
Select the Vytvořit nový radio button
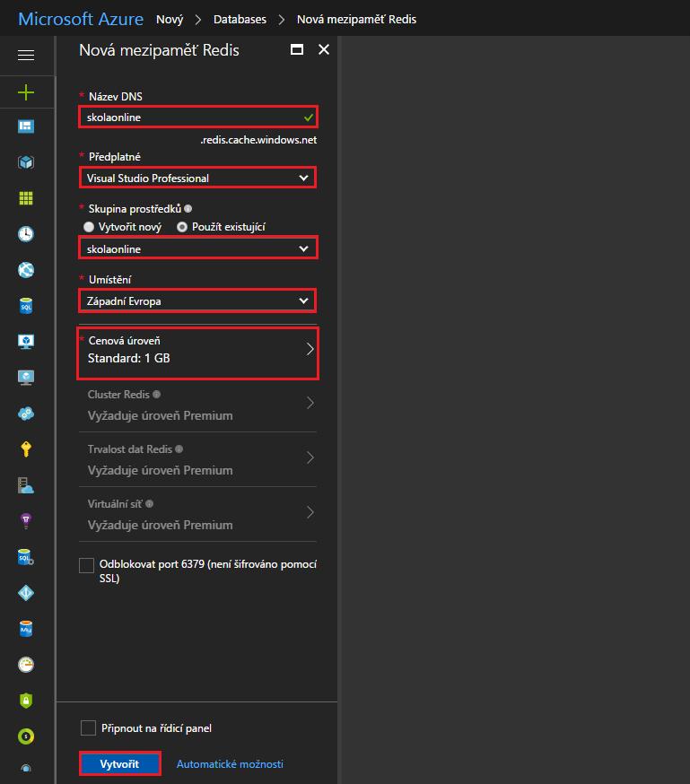pos(89,227)
